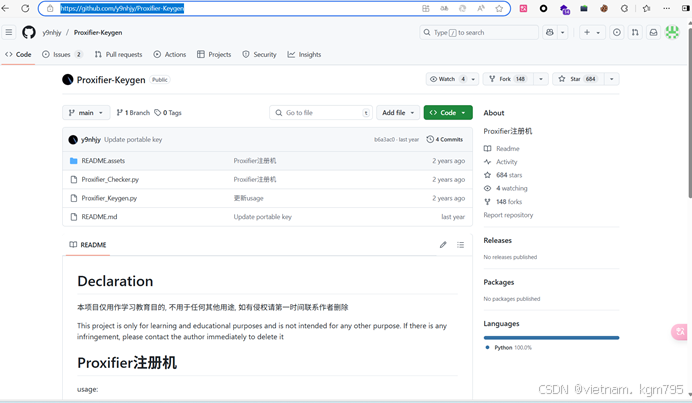The width and height of the screenshot is (692, 403).
Task: Fork the repository with the Fork button
Action: [508, 79]
